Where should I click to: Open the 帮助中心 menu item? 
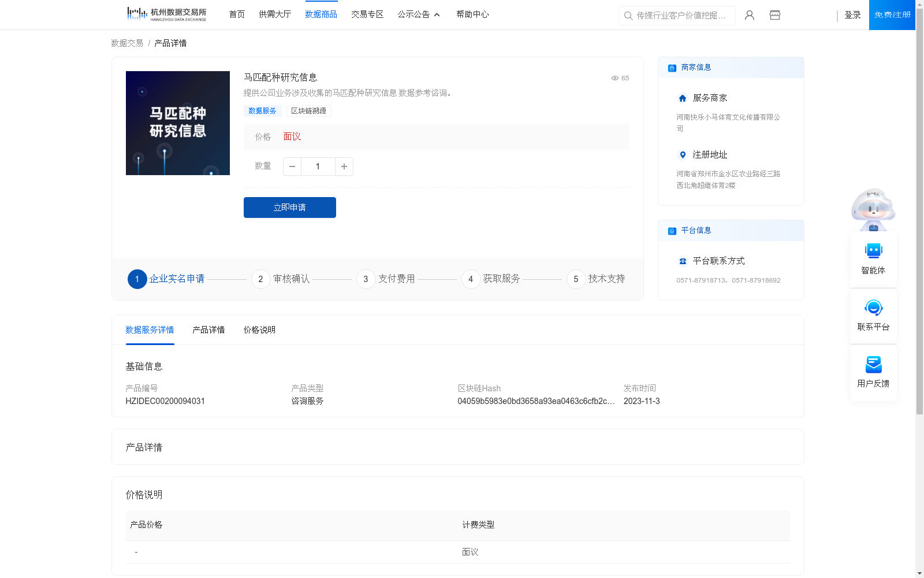pos(472,14)
